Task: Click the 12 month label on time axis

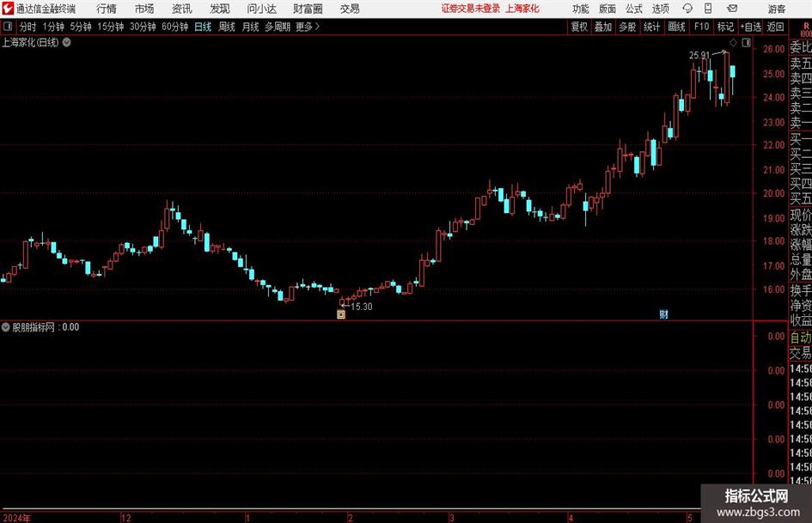Action: tap(125, 518)
